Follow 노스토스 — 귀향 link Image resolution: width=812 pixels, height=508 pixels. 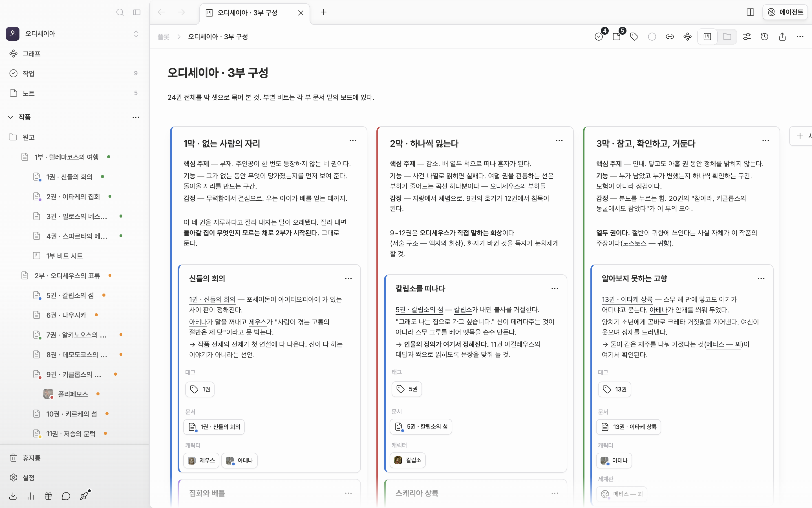(646, 243)
